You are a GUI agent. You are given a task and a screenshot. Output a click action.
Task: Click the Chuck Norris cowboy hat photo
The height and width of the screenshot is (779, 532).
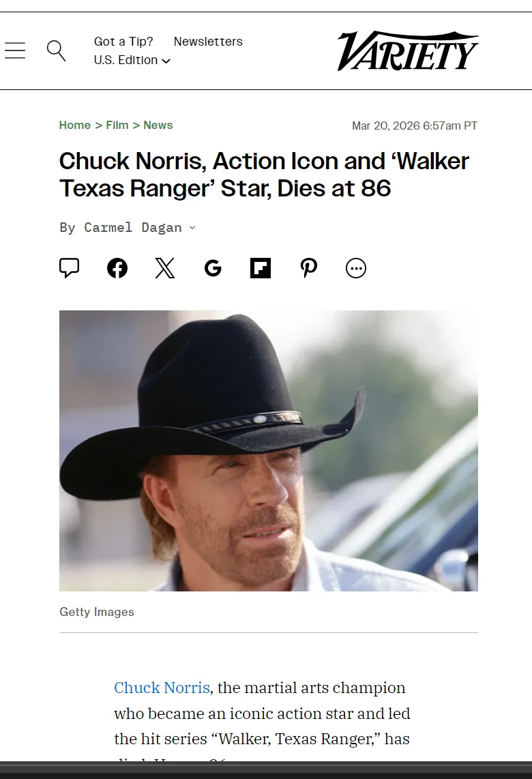point(269,451)
